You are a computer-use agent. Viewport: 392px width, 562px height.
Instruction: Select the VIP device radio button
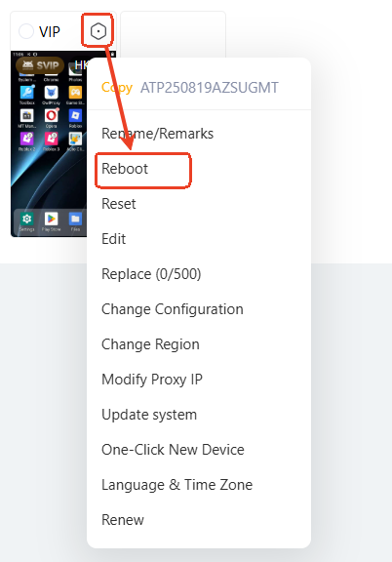26,31
